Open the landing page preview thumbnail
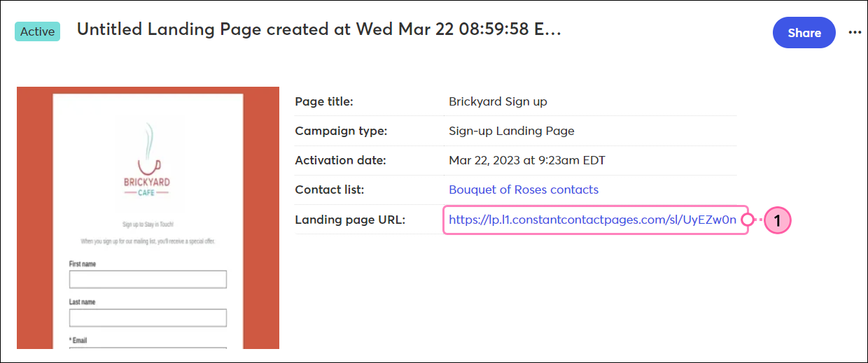 coord(148,218)
